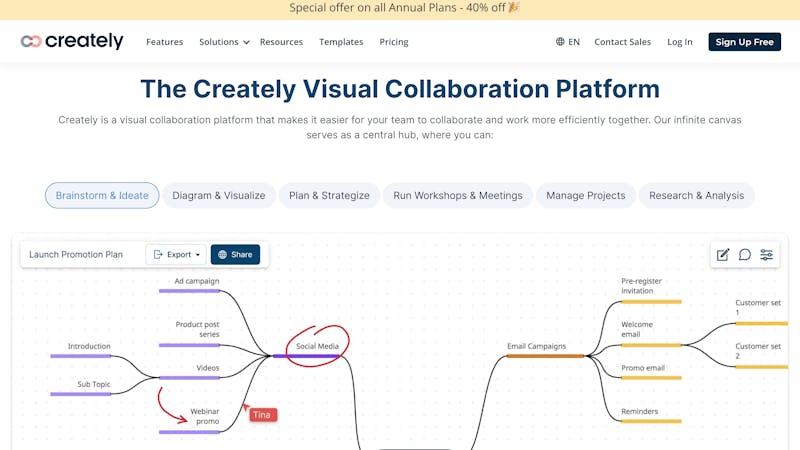Select the Promo email node
The image size is (800, 450).
(643, 368)
